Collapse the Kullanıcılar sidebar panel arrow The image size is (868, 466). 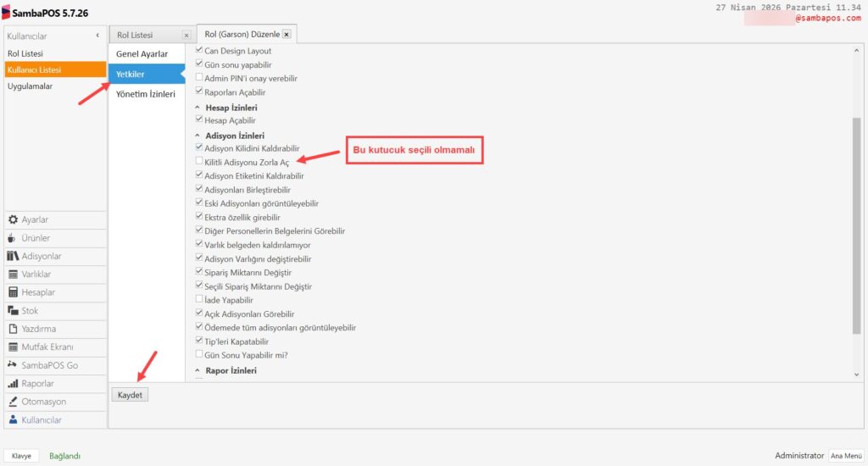97,36
